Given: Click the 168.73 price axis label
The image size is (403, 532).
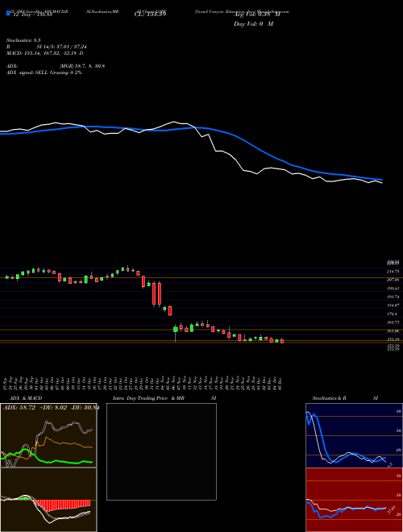Looking at the screenshot, I should click(x=393, y=322).
